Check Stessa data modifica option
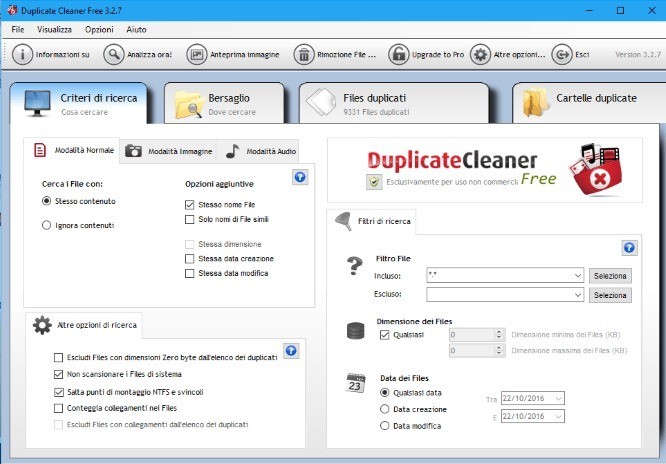Viewport: 666px width, 464px height. pyautogui.click(x=189, y=273)
